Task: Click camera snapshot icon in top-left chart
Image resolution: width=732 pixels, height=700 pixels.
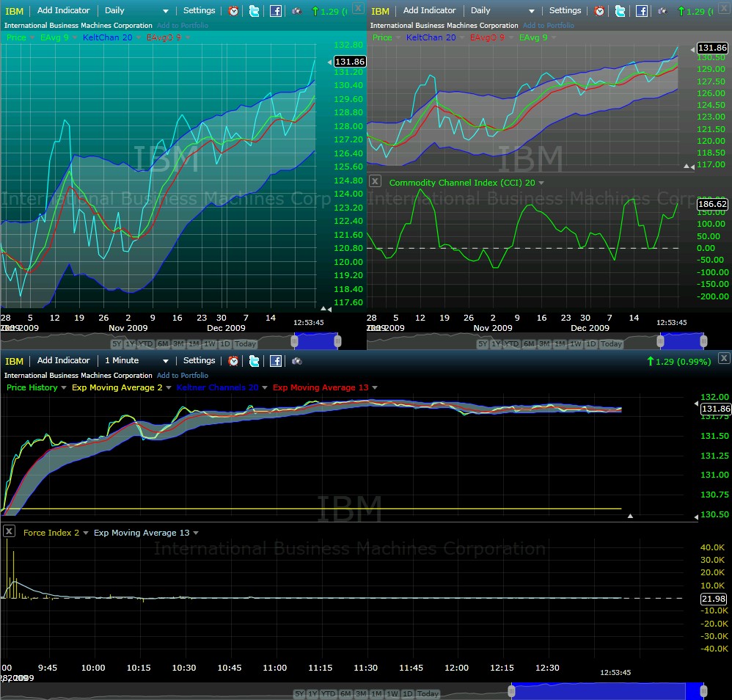Action: [x=297, y=11]
